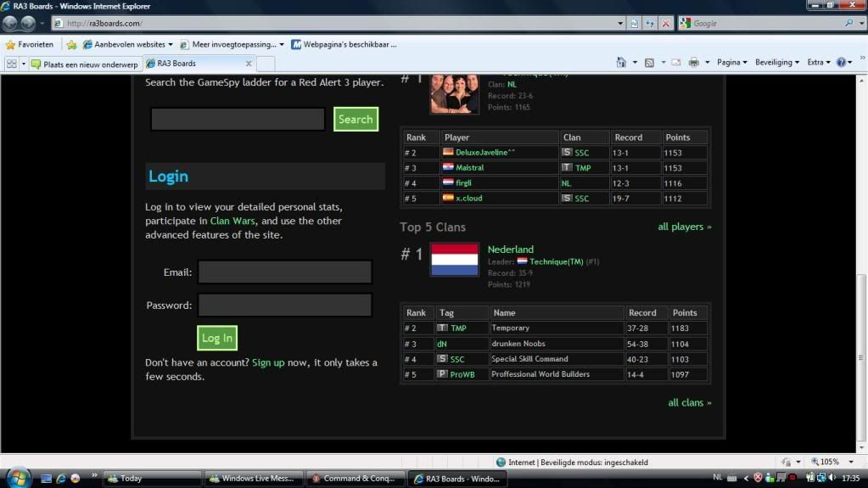Image resolution: width=868 pixels, height=488 pixels.
Task: Click the Quick Tabs grid icon
Action: click(12, 64)
